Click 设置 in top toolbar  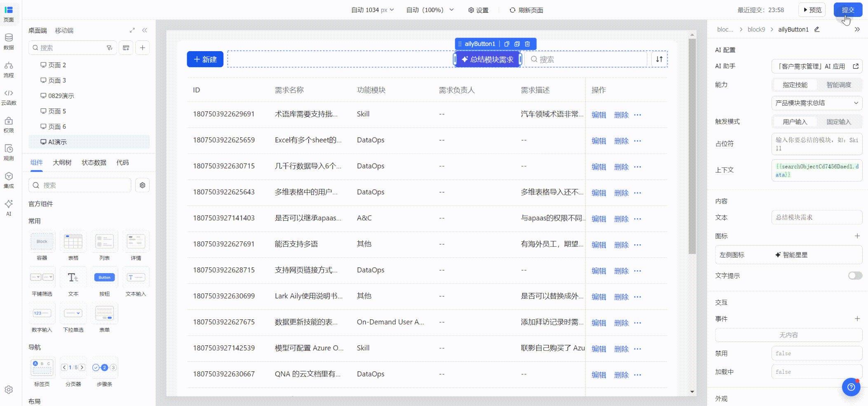coord(478,10)
